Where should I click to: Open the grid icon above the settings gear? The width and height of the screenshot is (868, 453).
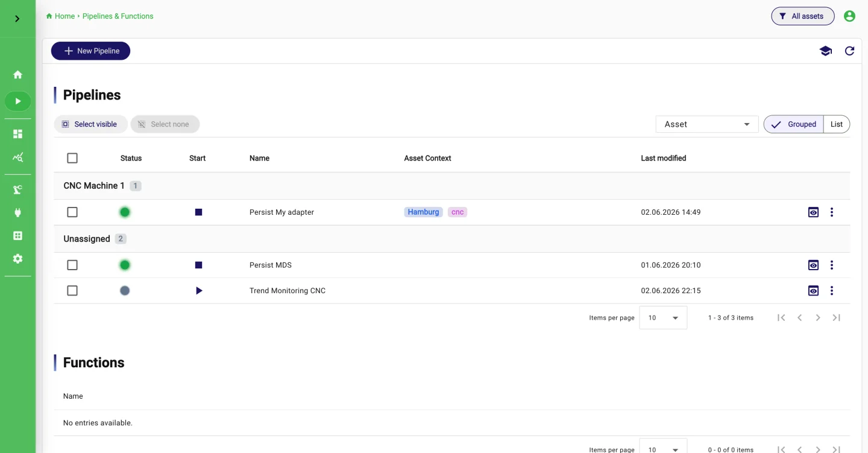(17, 235)
